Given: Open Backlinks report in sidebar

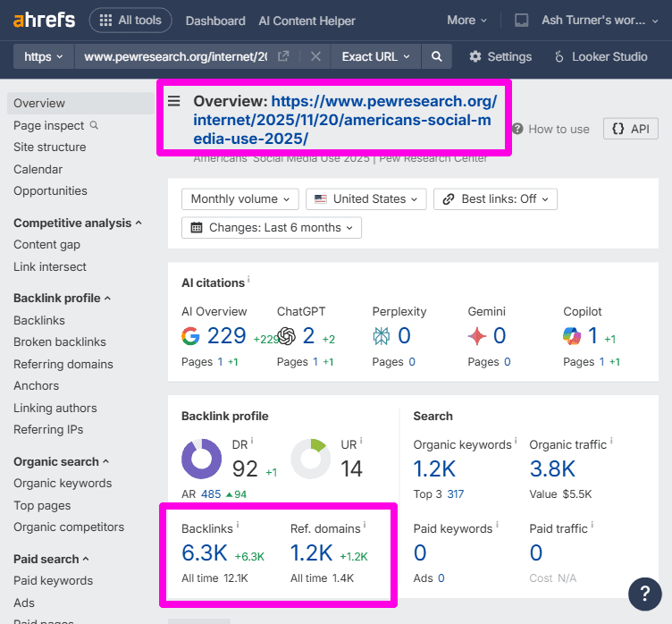Looking at the screenshot, I should tap(39, 320).
